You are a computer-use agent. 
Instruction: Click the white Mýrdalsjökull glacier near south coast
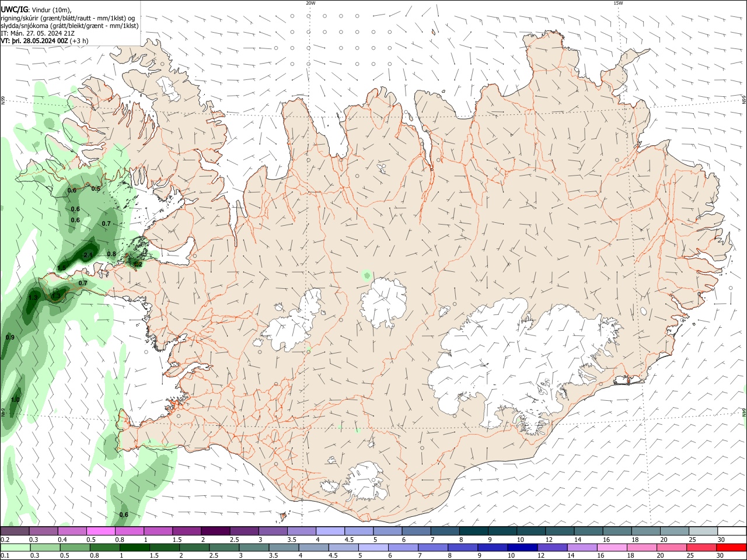366,481
